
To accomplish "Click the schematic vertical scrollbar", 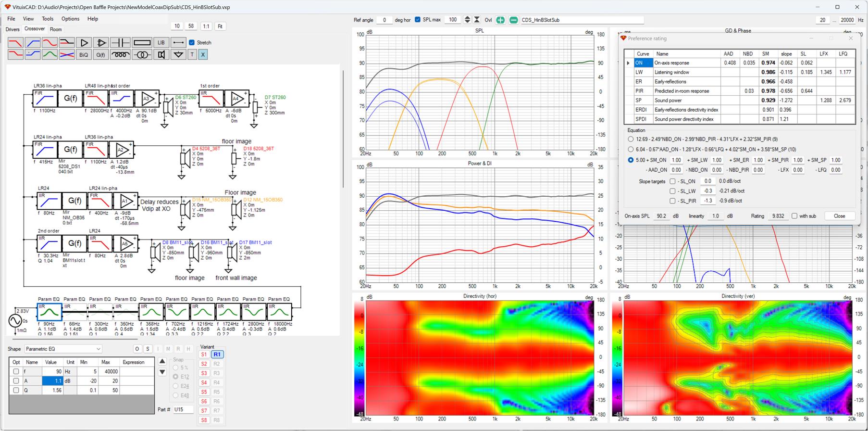I will [x=343, y=129].
